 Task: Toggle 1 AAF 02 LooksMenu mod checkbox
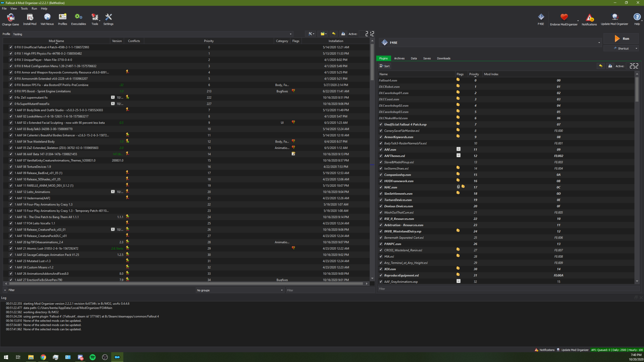[11, 116]
